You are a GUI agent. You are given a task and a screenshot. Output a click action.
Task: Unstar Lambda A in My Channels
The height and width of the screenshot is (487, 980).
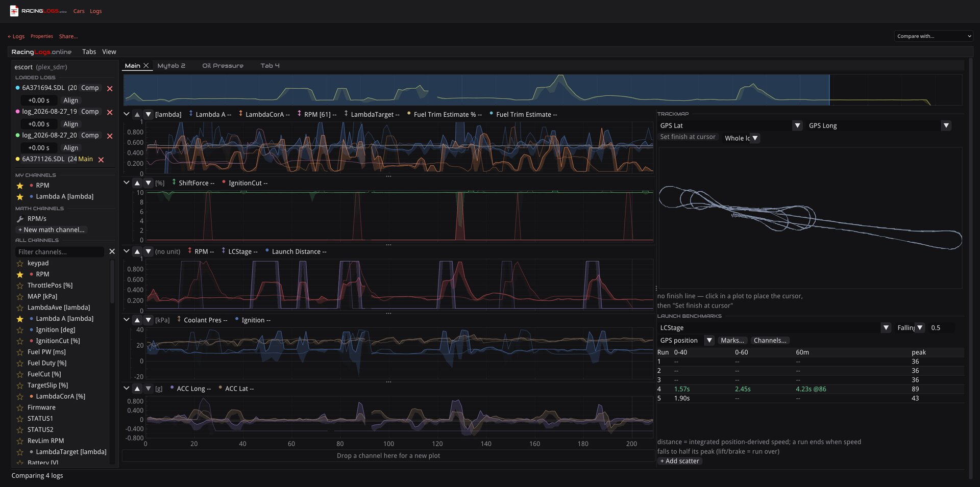pos(20,197)
